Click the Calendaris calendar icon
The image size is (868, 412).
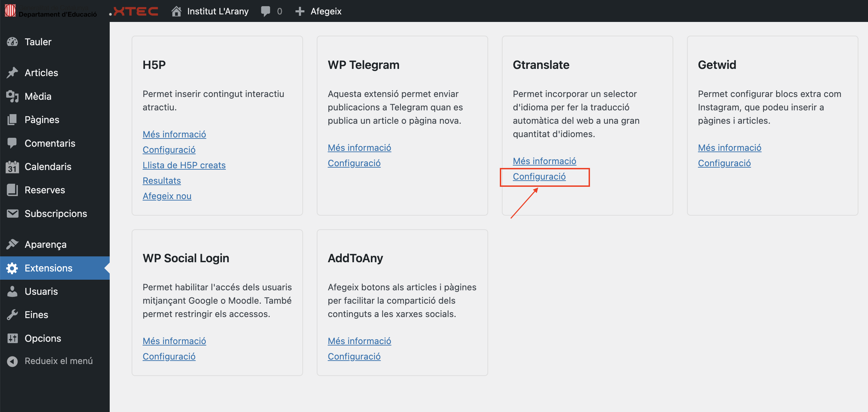tap(12, 167)
